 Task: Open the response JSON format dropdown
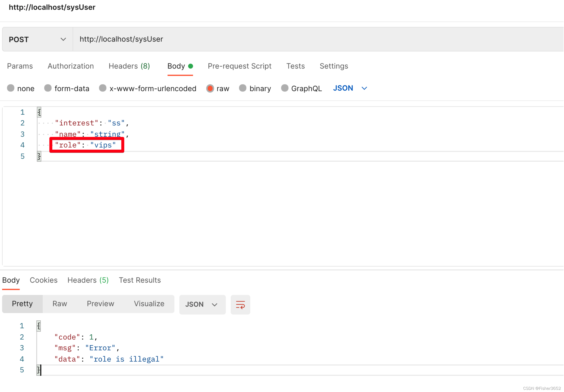click(x=202, y=305)
